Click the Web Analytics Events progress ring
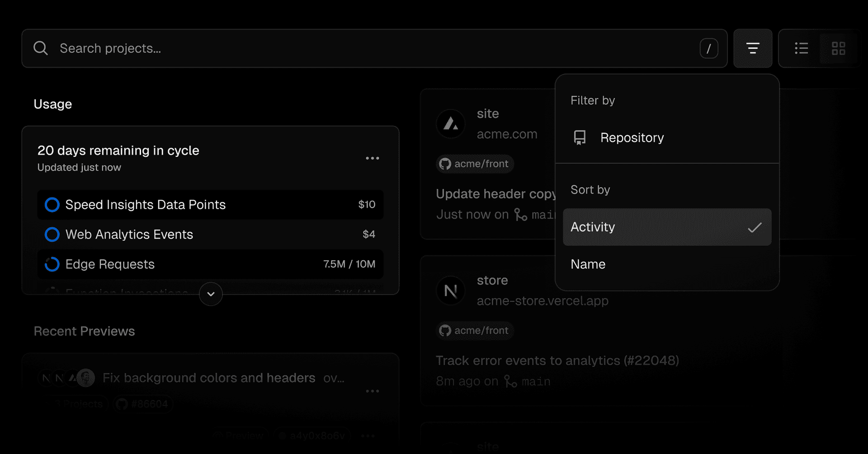 [52, 234]
